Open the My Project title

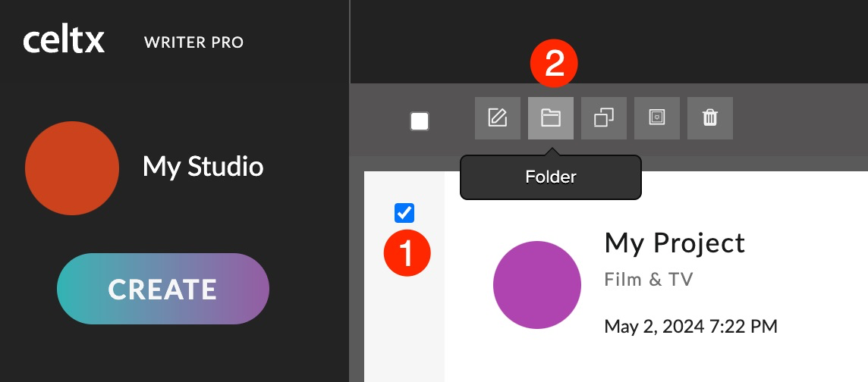click(675, 243)
